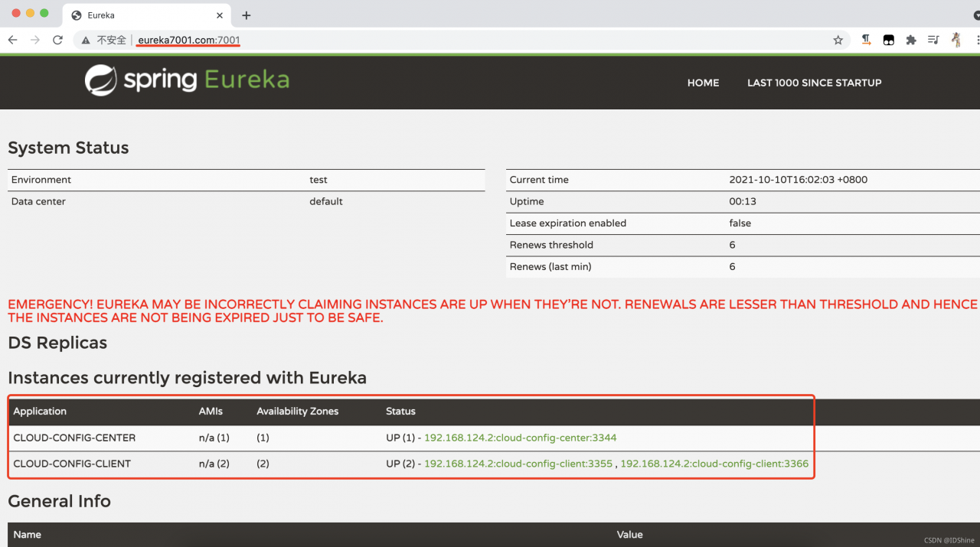This screenshot has height=547, width=980.
Task: Click the environment value test
Action: point(318,180)
